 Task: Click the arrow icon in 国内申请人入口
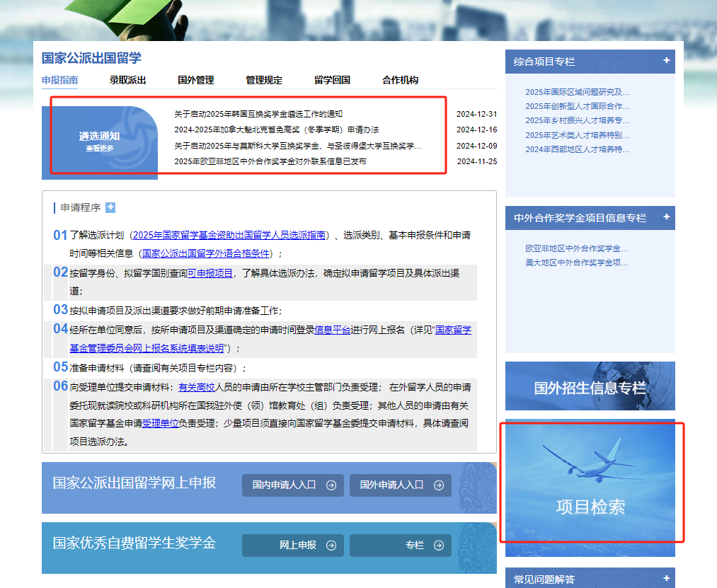coord(331,485)
